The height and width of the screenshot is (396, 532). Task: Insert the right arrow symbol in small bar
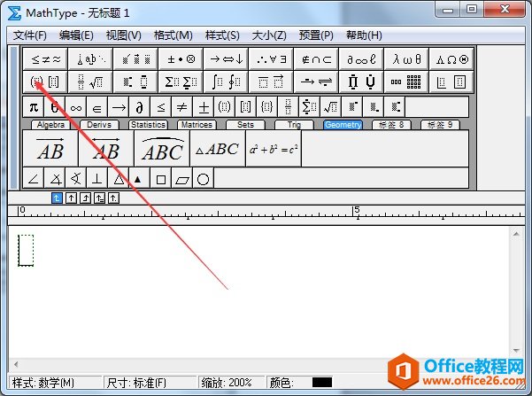[119, 107]
